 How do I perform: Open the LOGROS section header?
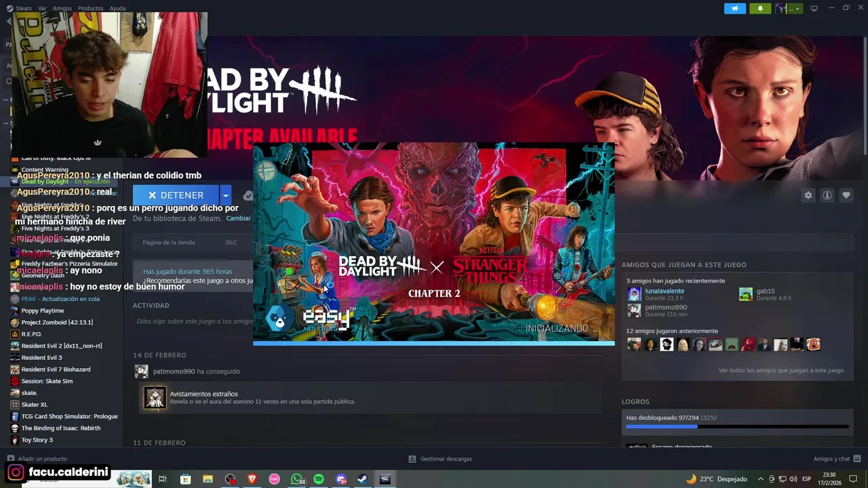[x=635, y=401]
